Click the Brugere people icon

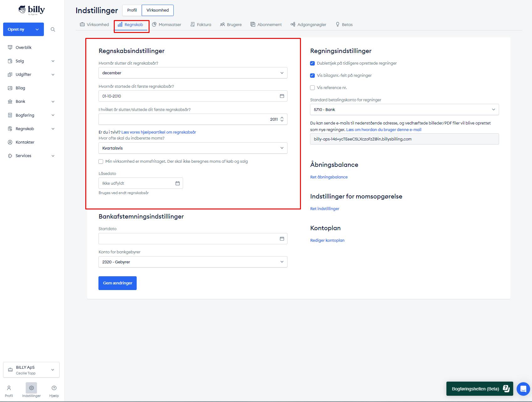click(x=222, y=24)
